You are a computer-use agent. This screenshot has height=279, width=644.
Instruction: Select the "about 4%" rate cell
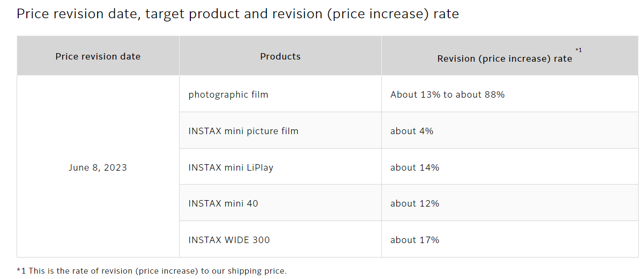412,131
